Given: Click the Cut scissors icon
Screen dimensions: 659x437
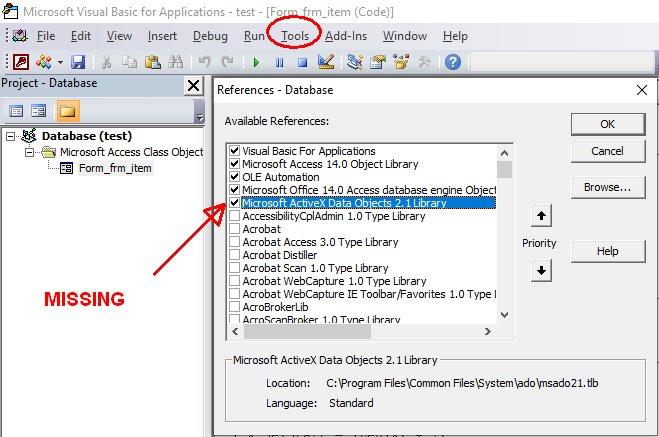Looking at the screenshot, I should coord(106,62).
